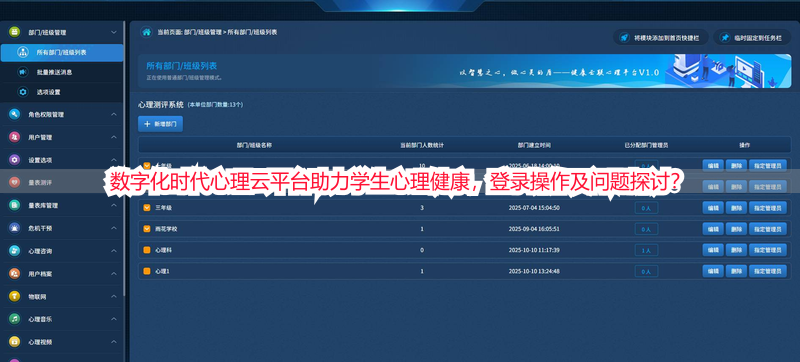800x362 pixels.
Task: Click the home icon in breadcrumb
Action: [146, 32]
